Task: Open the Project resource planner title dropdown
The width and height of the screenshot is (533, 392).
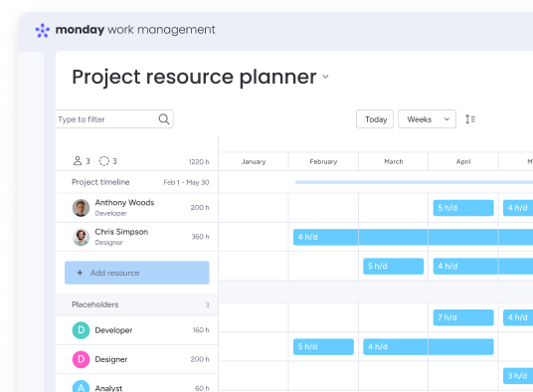Action: [x=325, y=77]
